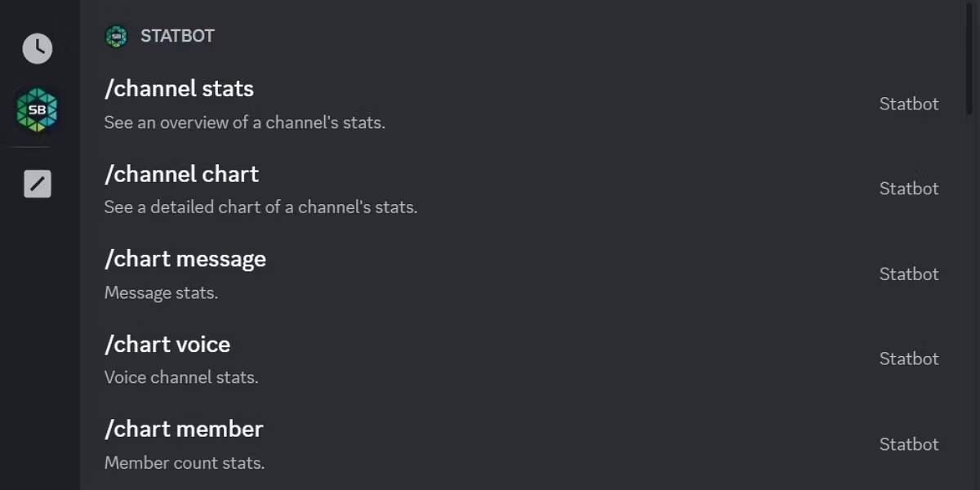Choose the /chart voice command

(167, 344)
